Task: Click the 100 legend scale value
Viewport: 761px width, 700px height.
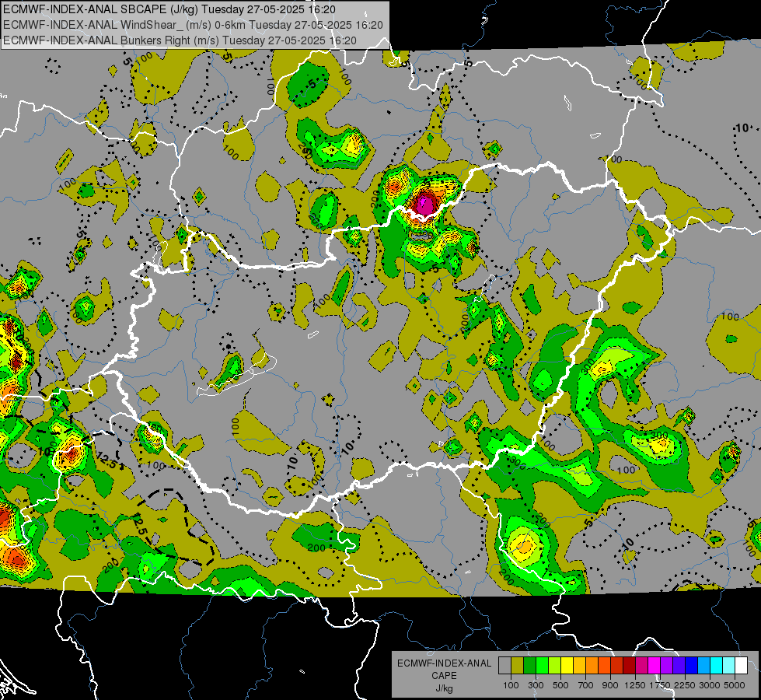Action: coord(511,685)
